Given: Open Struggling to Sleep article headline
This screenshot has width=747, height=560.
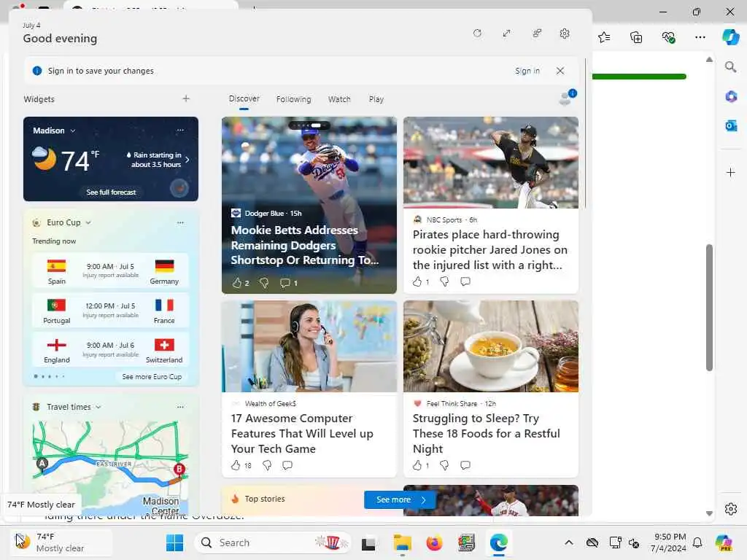Looking at the screenshot, I should click(x=487, y=434).
